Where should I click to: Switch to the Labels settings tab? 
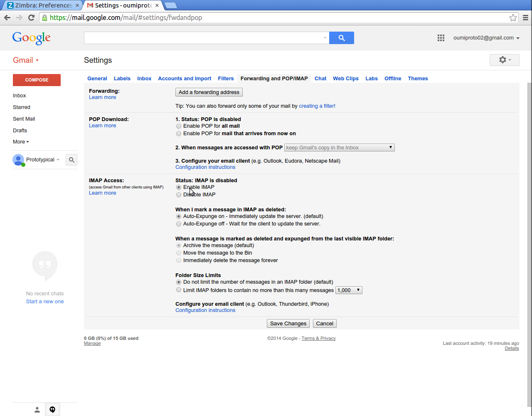(x=122, y=79)
